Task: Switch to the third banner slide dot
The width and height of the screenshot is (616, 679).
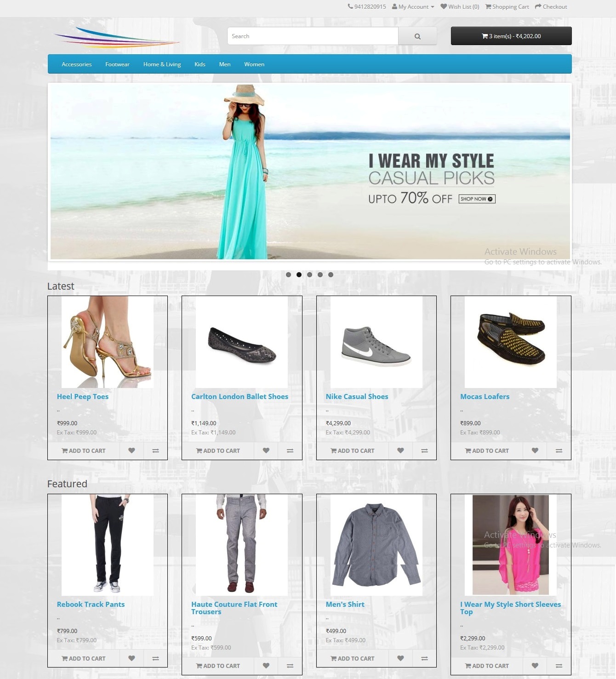Action: coord(309,274)
